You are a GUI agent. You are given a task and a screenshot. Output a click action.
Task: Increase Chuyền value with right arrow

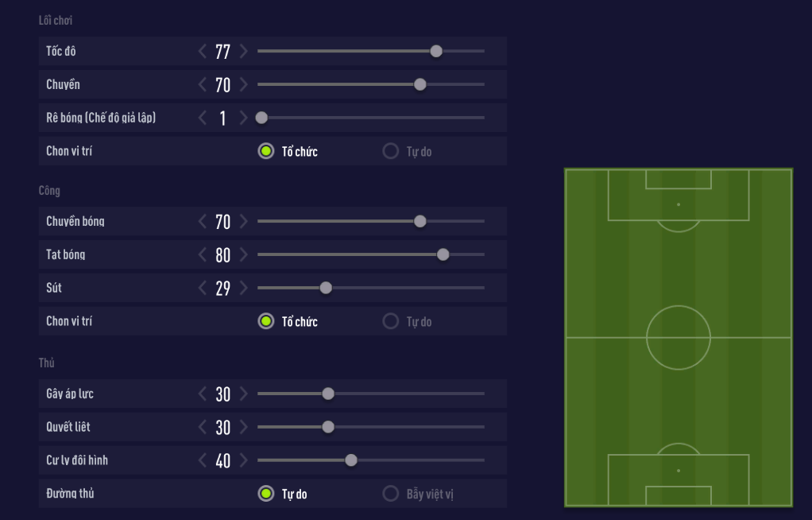243,85
